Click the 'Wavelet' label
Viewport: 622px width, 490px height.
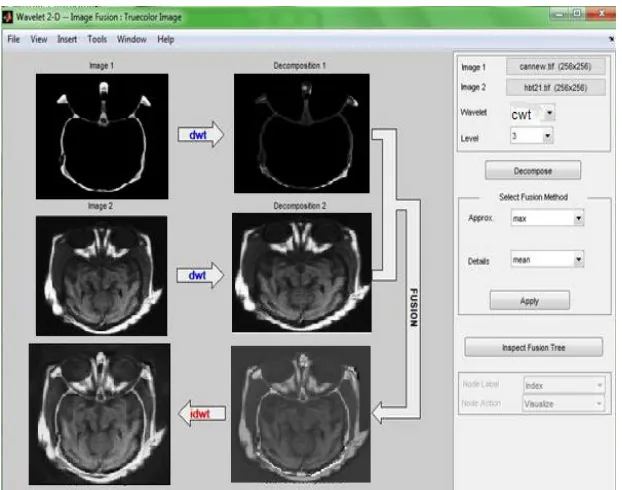click(x=474, y=112)
